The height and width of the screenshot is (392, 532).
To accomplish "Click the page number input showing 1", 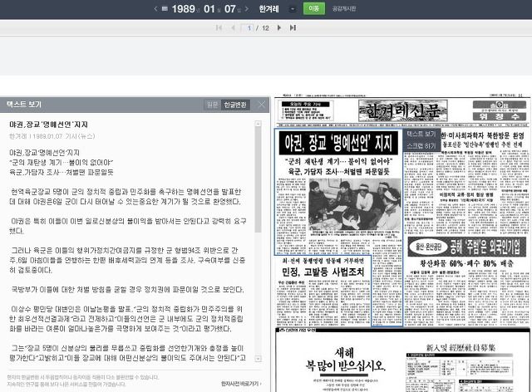I will [x=248, y=27].
